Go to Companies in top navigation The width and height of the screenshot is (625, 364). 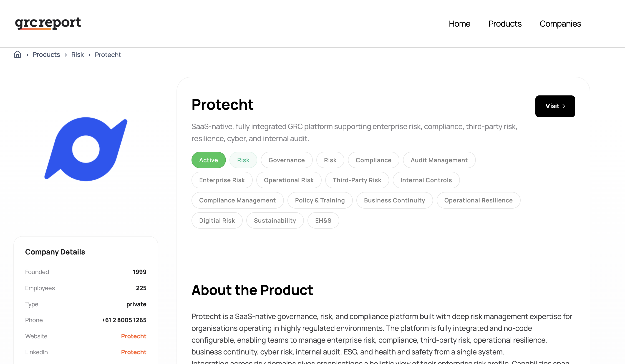(x=560, y=24)
